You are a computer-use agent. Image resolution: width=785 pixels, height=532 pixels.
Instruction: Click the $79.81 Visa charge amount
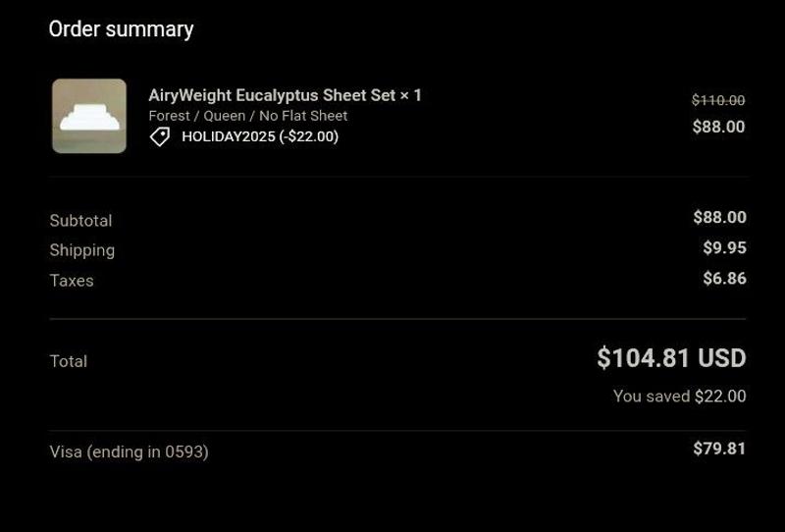point(719,449)
